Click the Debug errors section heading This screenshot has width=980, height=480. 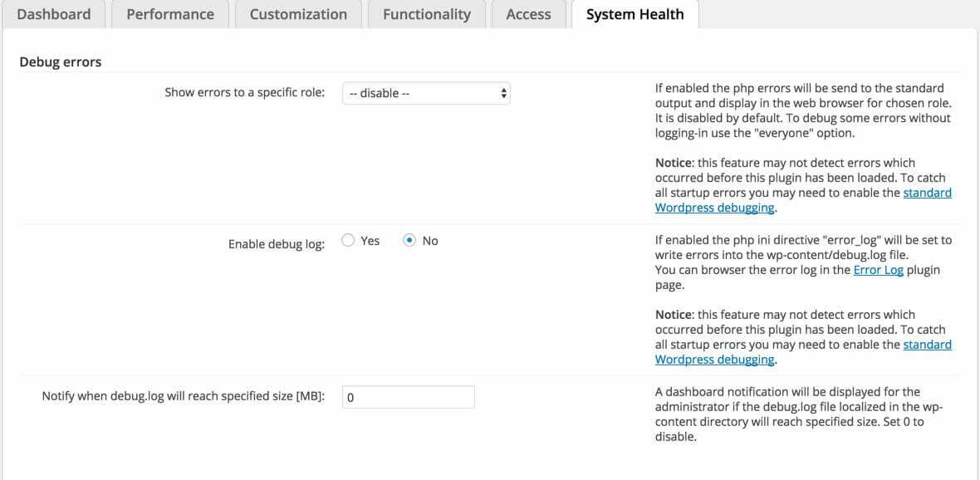pyautogui.click(x=60, y=61)
